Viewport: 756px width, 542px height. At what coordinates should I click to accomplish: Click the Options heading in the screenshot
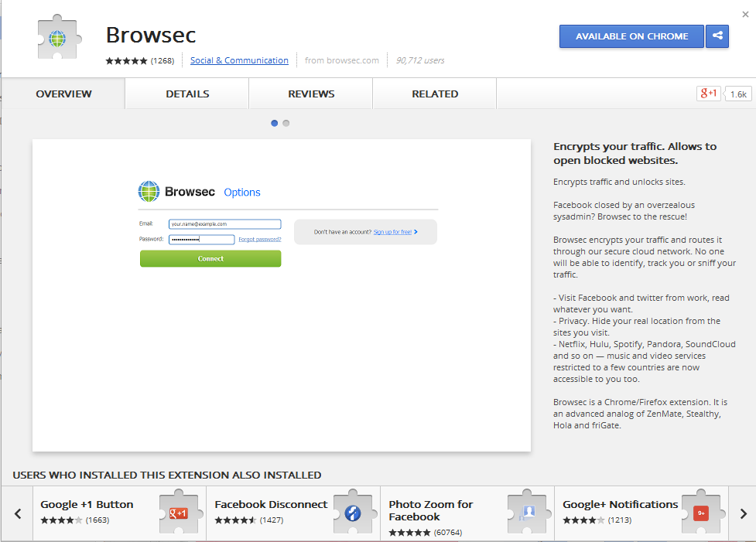pyautogui.click(x=242, y=193)
